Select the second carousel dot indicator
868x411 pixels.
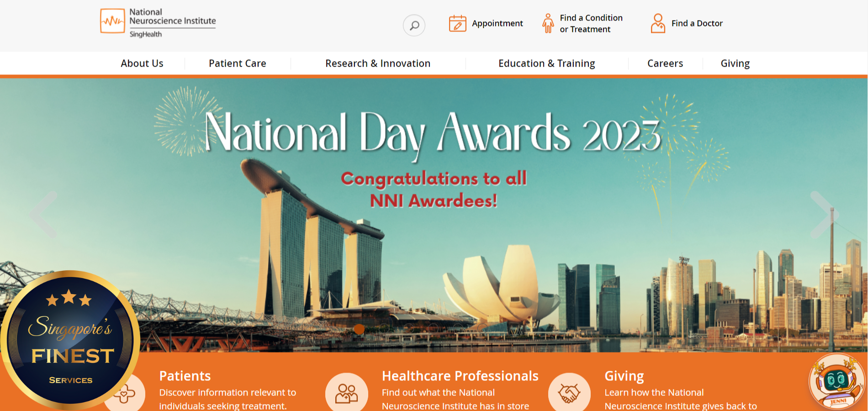384,329
